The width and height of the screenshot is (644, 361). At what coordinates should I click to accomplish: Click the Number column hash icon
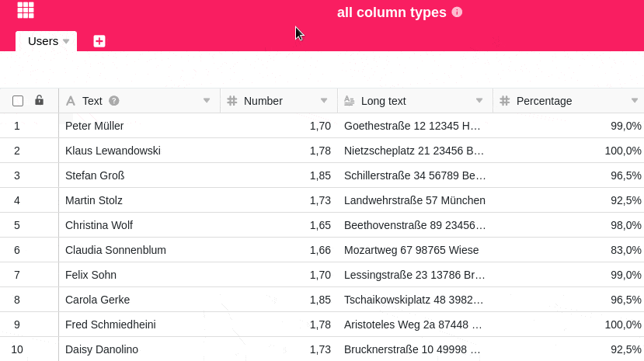tap(232, 101)
